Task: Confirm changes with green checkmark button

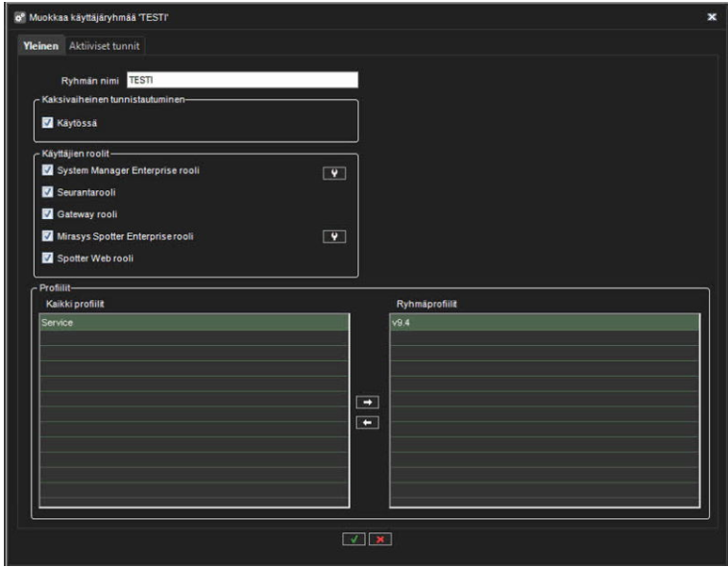Action: pos(354,539)
